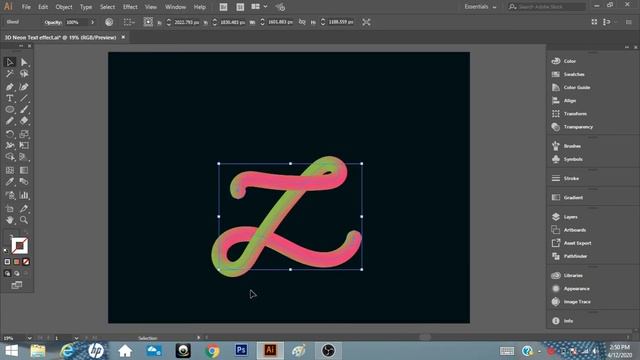Choose the Zoom tool

[24, 220]
